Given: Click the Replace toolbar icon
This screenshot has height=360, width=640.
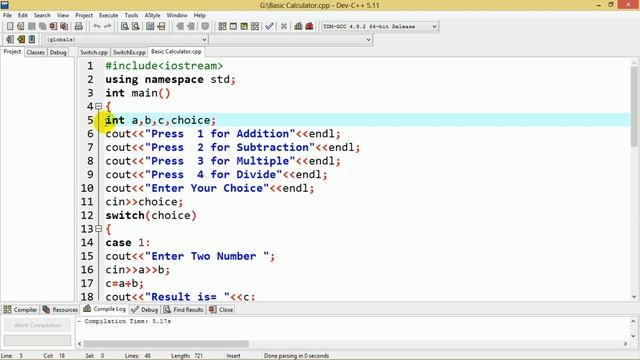Looking at the screenshot, I should 136,26.
